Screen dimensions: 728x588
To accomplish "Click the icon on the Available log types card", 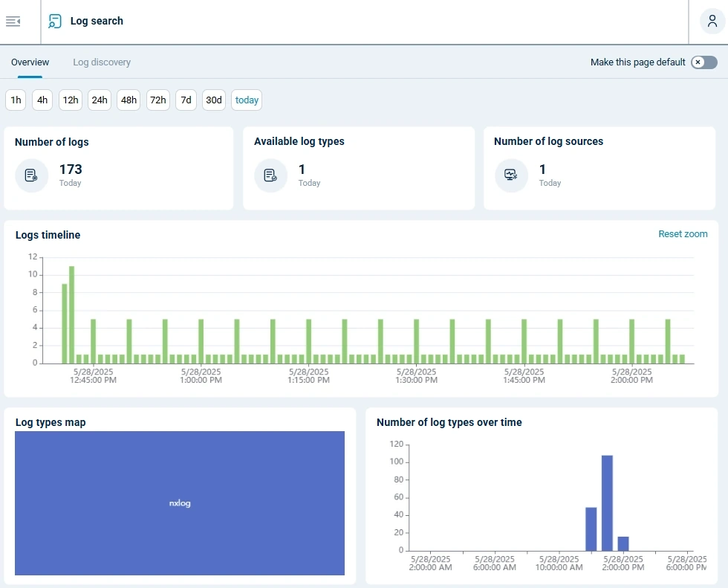I will click(270, 176).
